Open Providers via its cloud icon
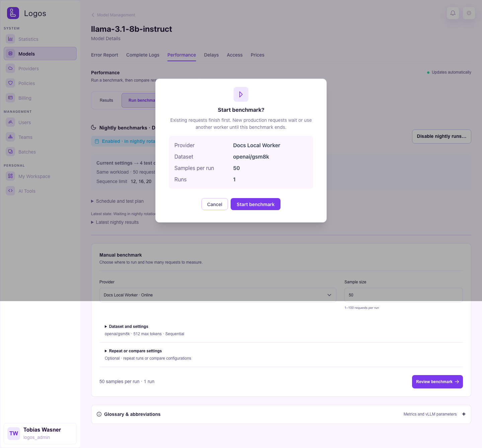The height and width of the screenshot is (448, 482). click(x=10, y=68)
